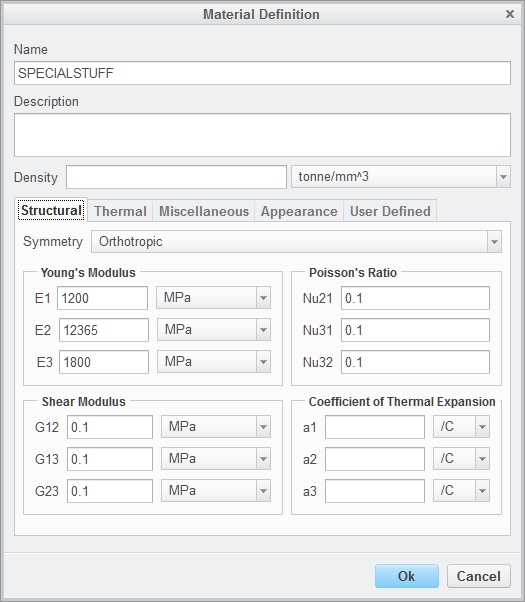Viewport: 525px width, 602px height.
Task: Open the E2 units dropdown
Action: pos(214,329)
